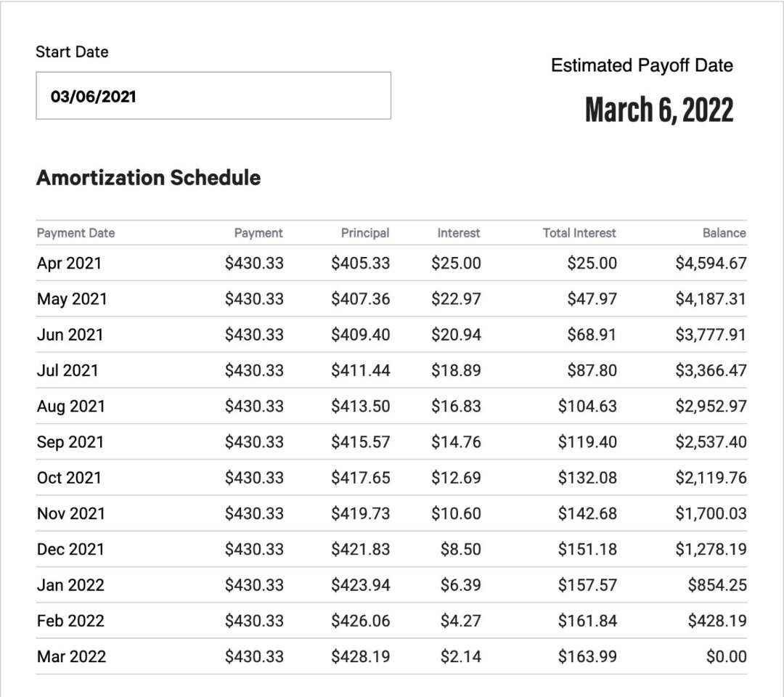Image resolution: width=784 pixels, height=697 pixels.
Task: Sort by the Balance column header
Action: pyautogui.click(x=724, y=233)
